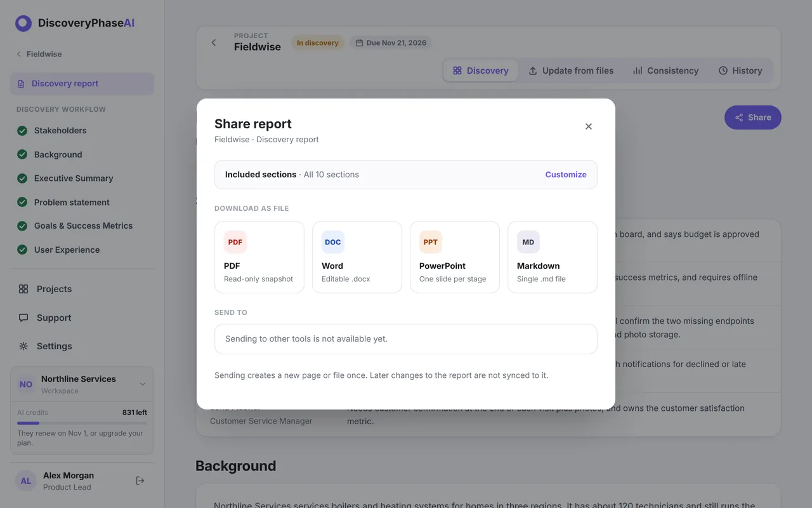812x508 pixels.
Task: Click the Goals & Success Metrics check icon
Action: click(x=22, y=226)
